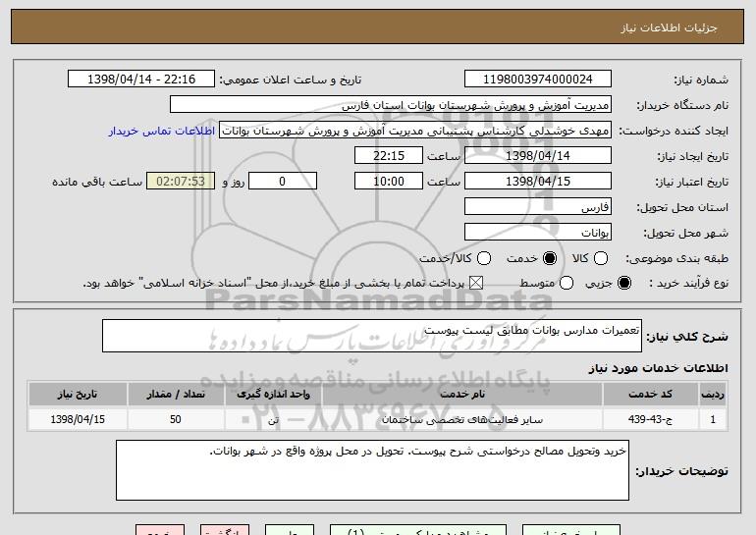Click the public announcement date field

(x=141, y=80)
